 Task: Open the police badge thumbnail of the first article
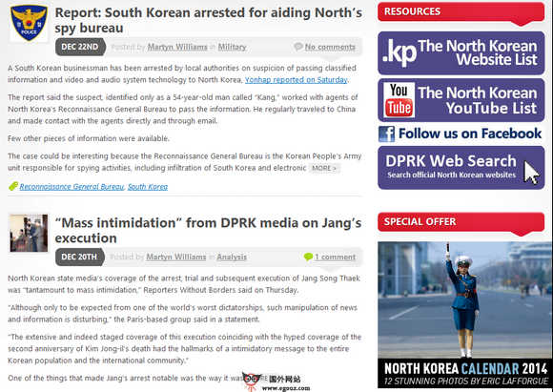tap(29, 23)
